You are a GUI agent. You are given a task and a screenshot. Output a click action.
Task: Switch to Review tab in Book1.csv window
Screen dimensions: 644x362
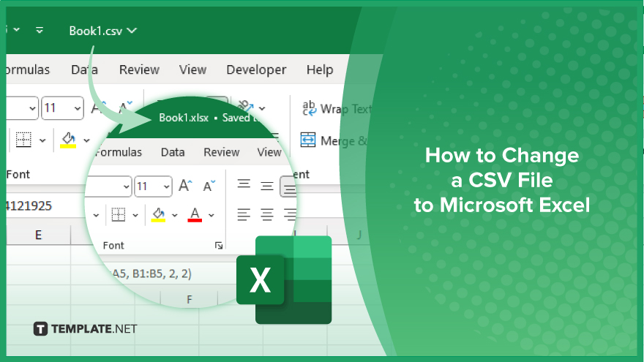point(139,69)
